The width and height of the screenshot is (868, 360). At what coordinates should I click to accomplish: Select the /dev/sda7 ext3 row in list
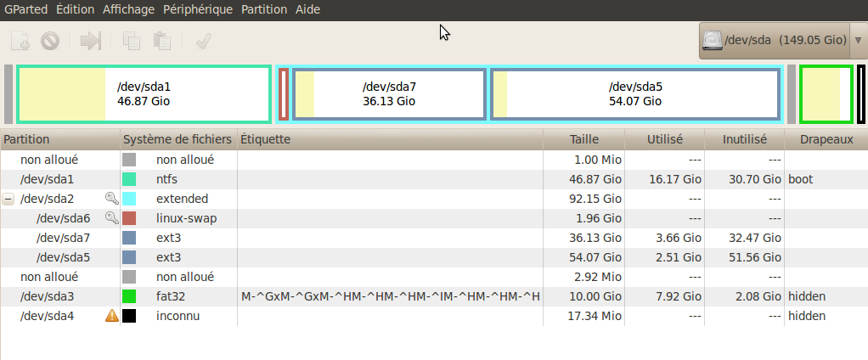[434, 238]
